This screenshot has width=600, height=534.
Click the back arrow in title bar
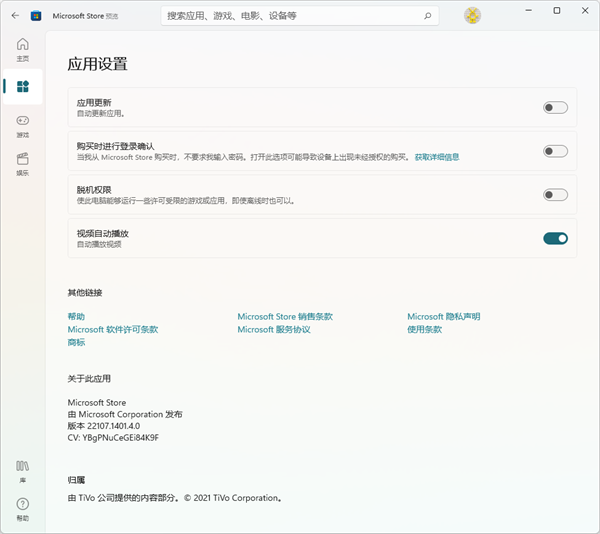15,16
